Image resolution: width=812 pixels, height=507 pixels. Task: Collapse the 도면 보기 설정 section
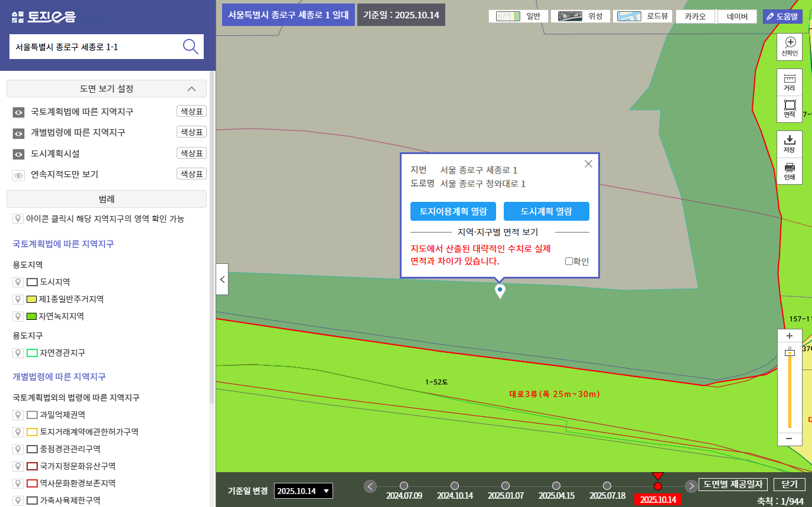pyautogui.click(x=106, y=89)
